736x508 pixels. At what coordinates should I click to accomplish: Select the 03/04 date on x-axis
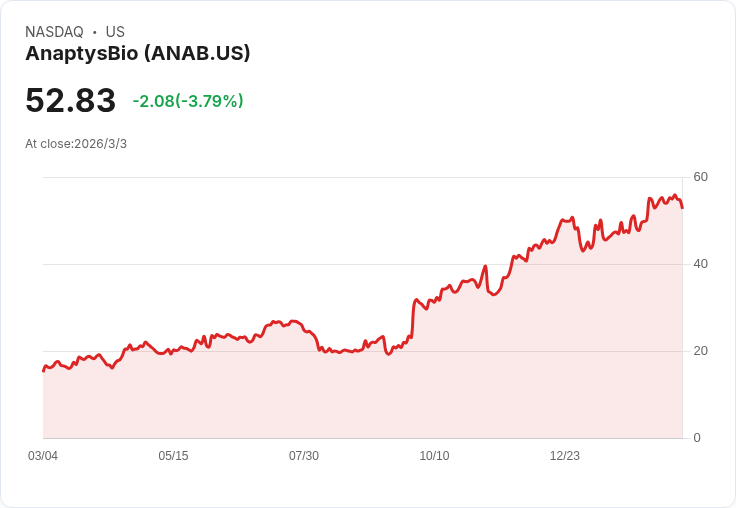[x=43, y=456]
